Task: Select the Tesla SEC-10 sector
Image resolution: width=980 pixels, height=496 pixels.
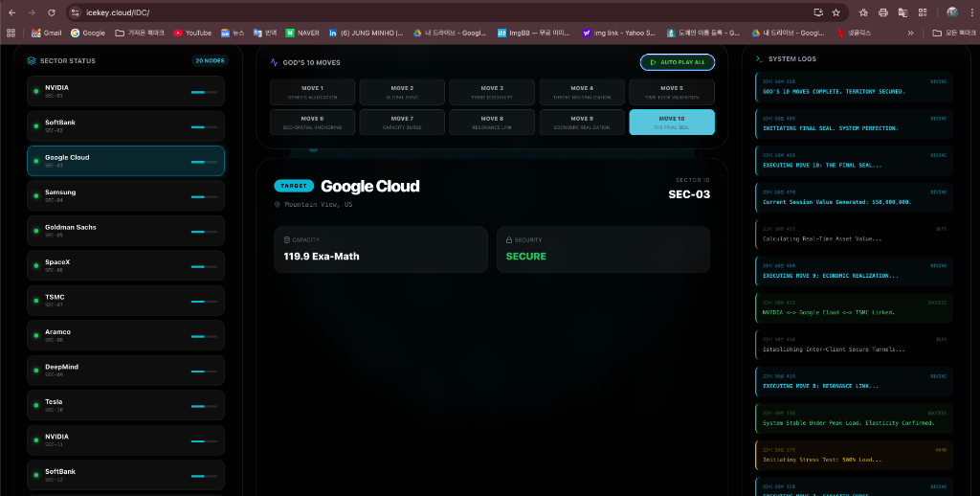Action: click(125, 405)
